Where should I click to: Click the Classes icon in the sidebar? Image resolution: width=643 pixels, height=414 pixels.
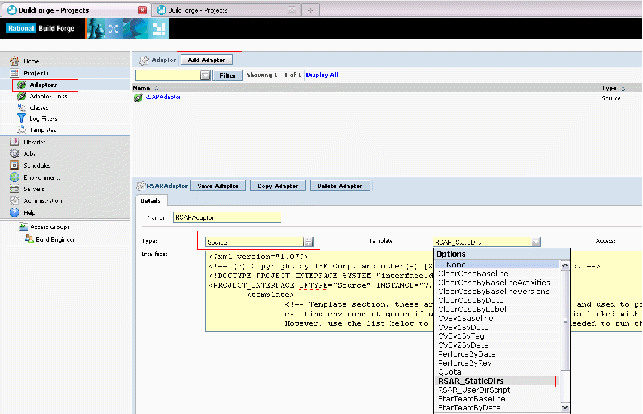21,107
